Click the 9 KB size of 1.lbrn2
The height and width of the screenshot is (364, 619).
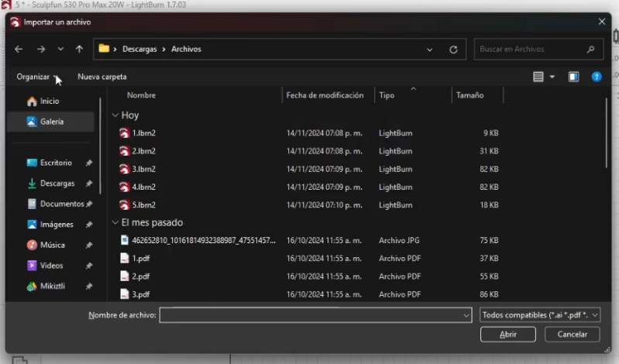(490, 133)
